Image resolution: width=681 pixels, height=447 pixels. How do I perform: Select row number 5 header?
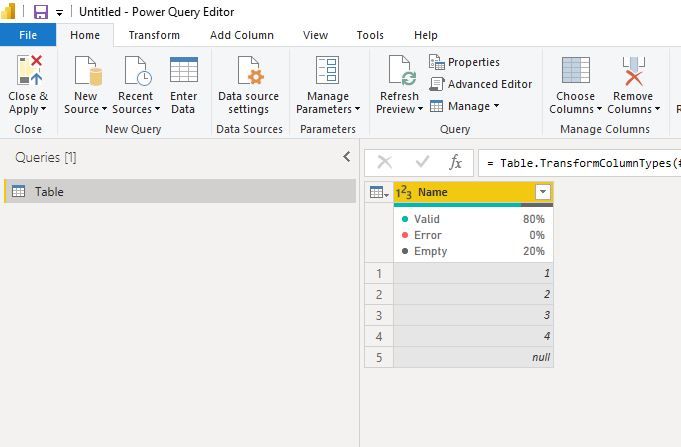pos(379,357)
